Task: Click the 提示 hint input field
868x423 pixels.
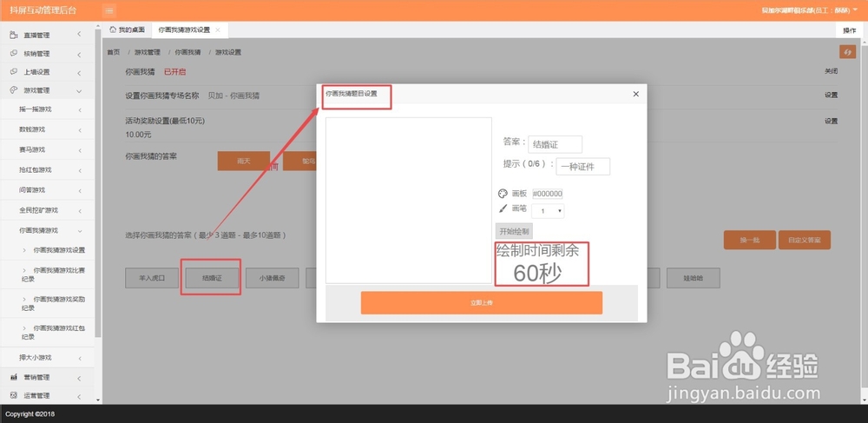Action: [x=583, y=167]
